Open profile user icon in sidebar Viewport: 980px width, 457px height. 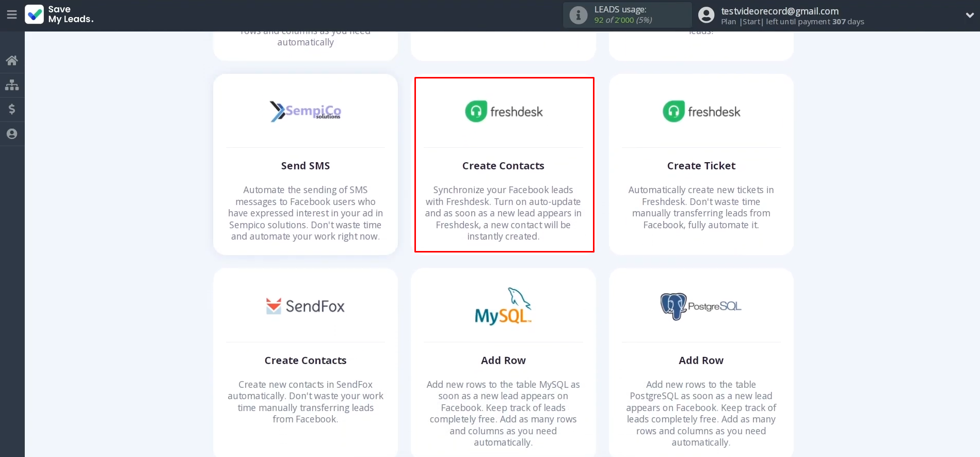pyautogui.click(x=12, y=134)
